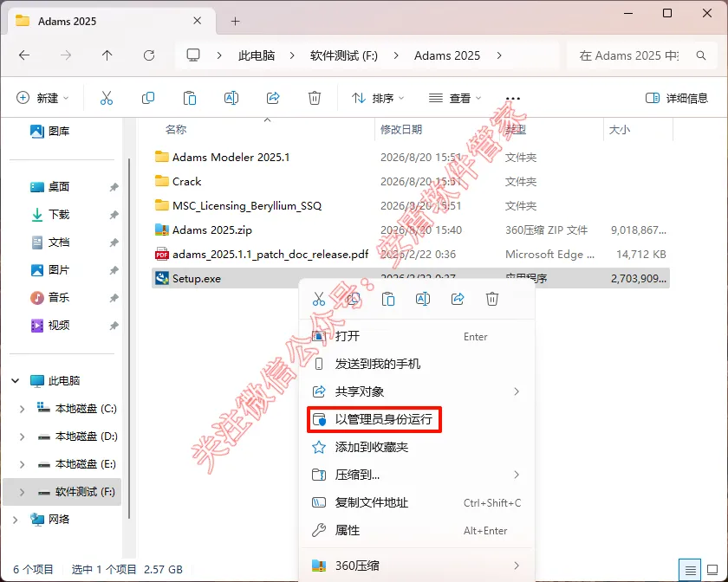The height and width of the screenshot is (582, 728).
Task: Click the Rename icon in the toolbar
Action: (231, 98)
